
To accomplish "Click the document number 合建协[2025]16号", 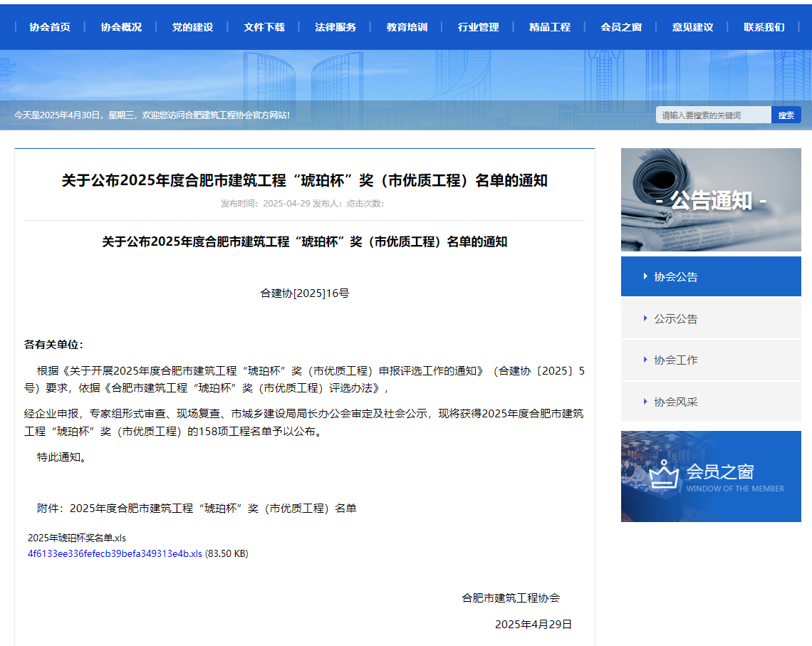I will click(305, 293).
